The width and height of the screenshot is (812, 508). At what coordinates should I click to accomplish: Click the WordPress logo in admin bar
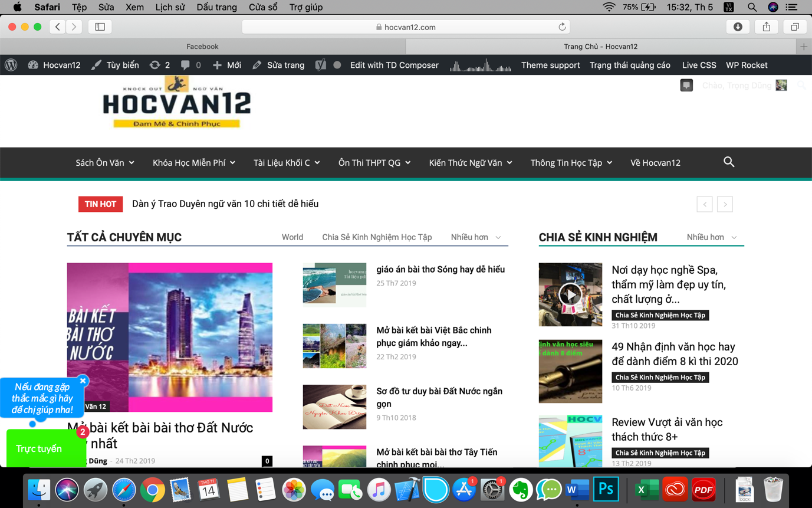click(x=11, y=65)
